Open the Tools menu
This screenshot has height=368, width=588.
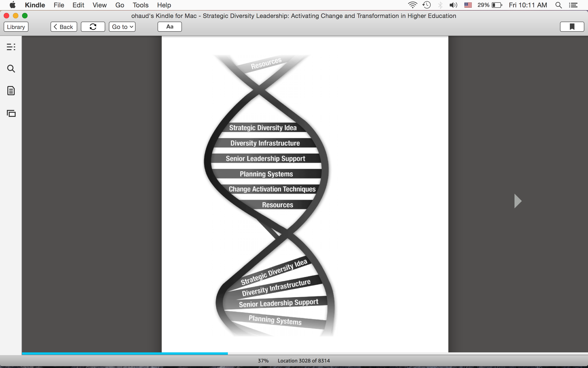coord(140,5)
